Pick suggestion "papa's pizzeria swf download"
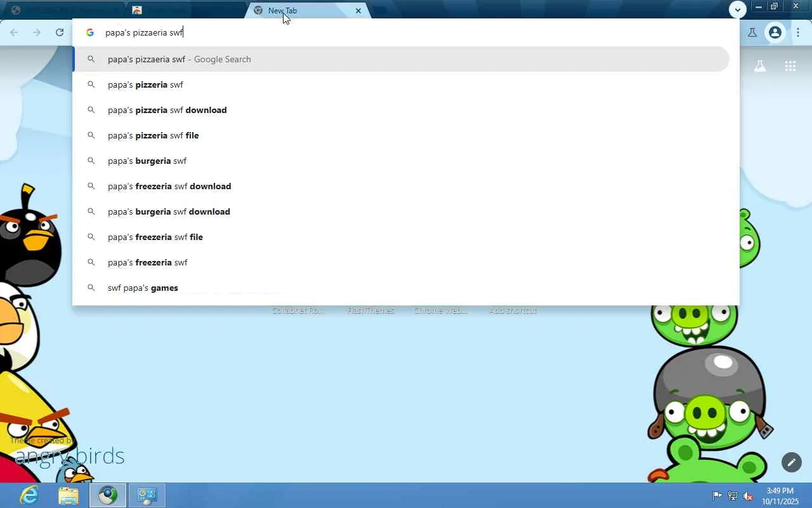Viewport: 812px width, 508px height. (x=402, y=110)
